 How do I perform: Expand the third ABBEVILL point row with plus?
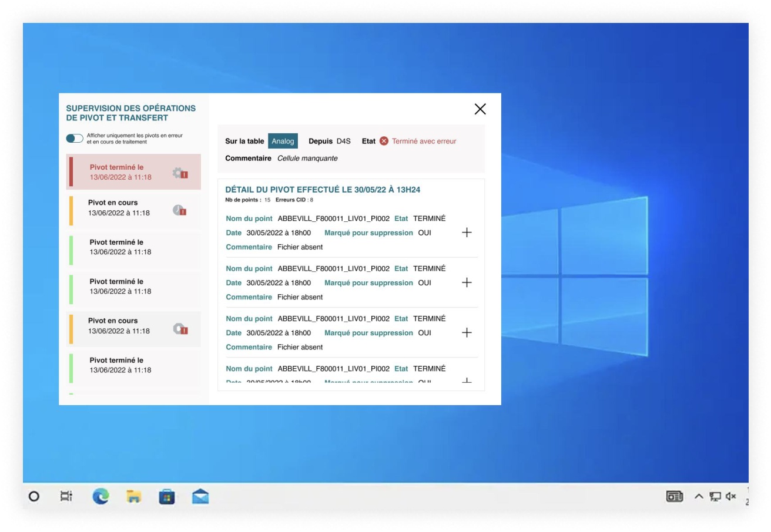[467, 332]
